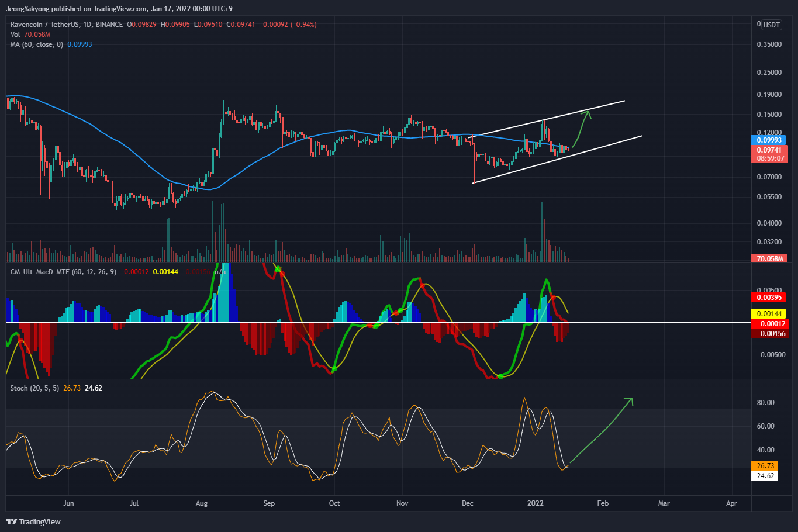Click the 0.19000 price axis label

tap(769, 95)
